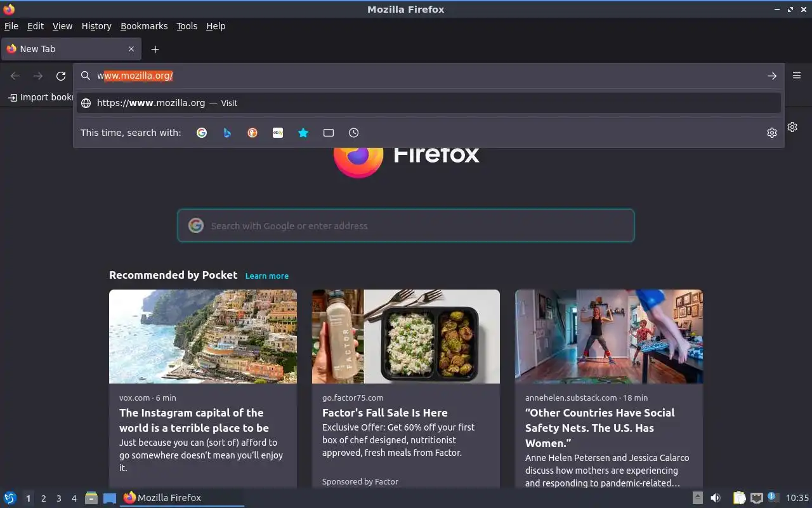The image size is (812, 508).
Task: Open Factor's Fall Sale Is Here headline
Action: point(384,413)
